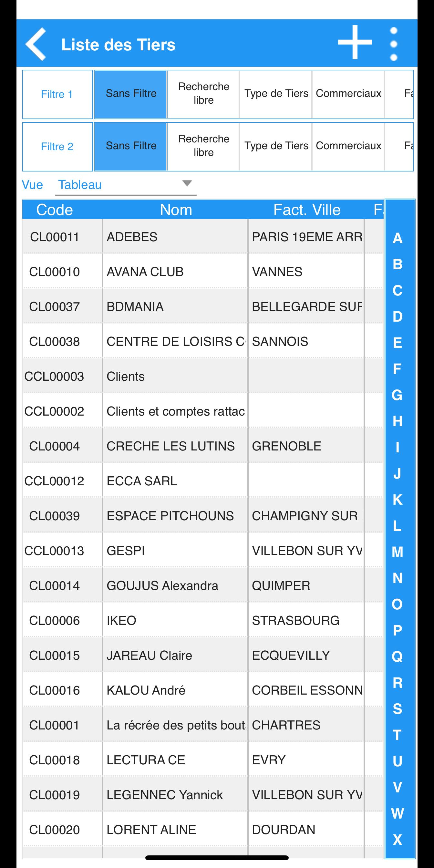This screenshot has width=434, height=868.
Task: Open the Vue Tableau dropdown
Action: (x=126, y=185)
